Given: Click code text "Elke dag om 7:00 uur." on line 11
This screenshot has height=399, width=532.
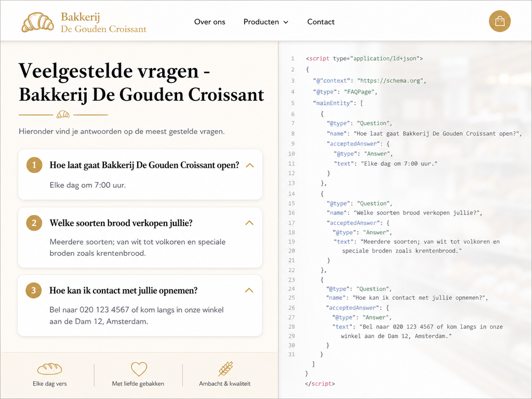Looking at the screenshot, I should coord(399,164).
